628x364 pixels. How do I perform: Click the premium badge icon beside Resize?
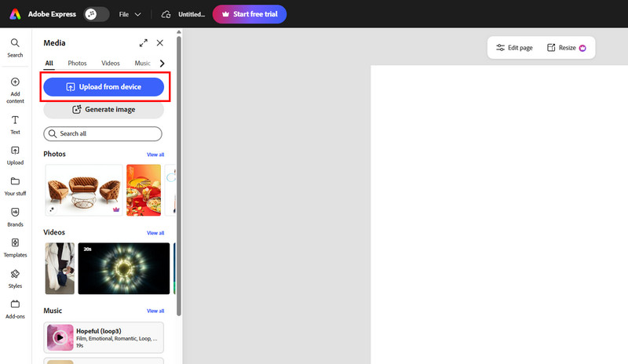(x=582, y=48)
